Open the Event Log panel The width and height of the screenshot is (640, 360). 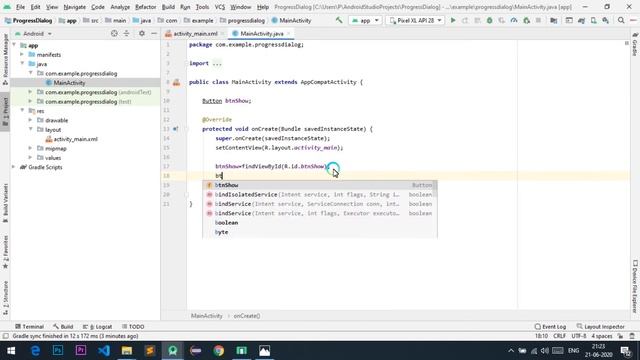click(550, 327)
